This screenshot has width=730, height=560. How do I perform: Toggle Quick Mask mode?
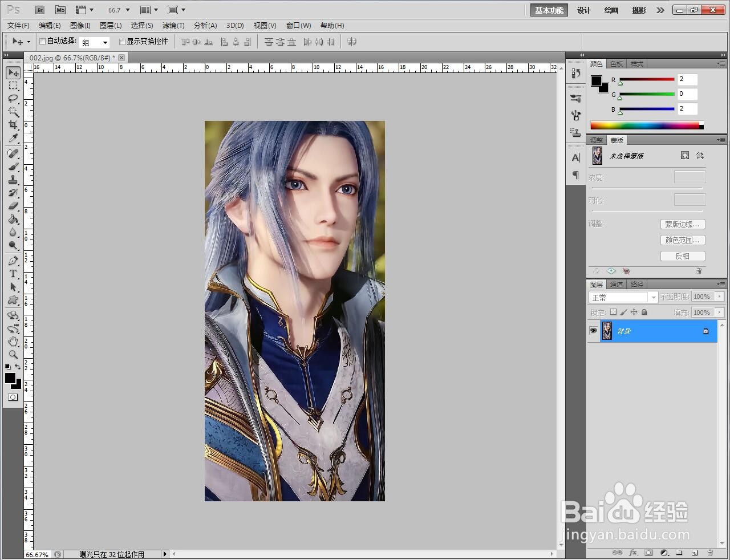coord(13,397)
